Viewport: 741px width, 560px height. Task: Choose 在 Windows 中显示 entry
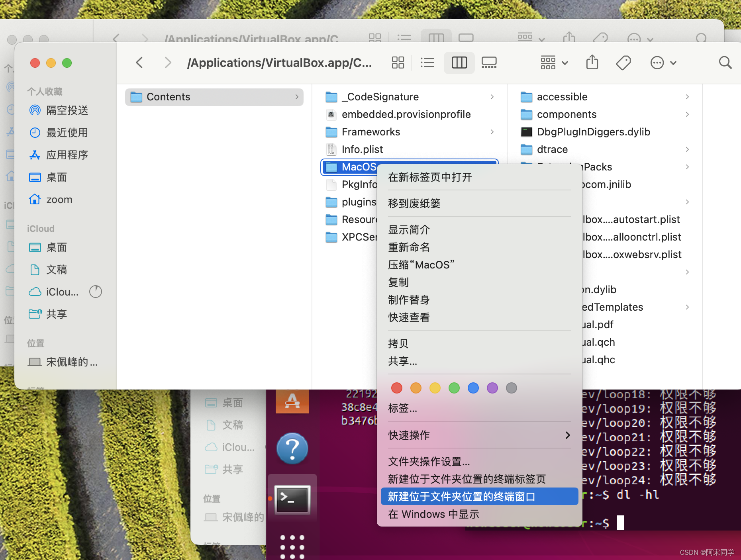(479, 514)
